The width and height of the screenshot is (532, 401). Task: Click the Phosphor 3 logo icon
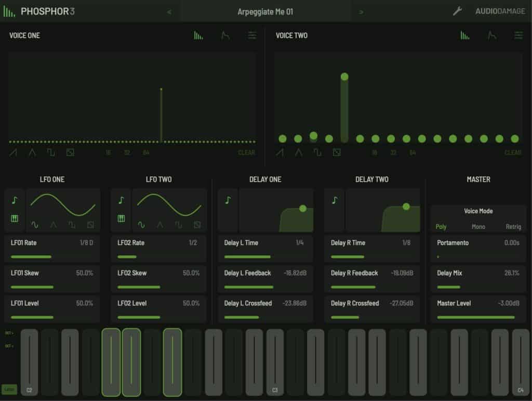tap(9, 11)
